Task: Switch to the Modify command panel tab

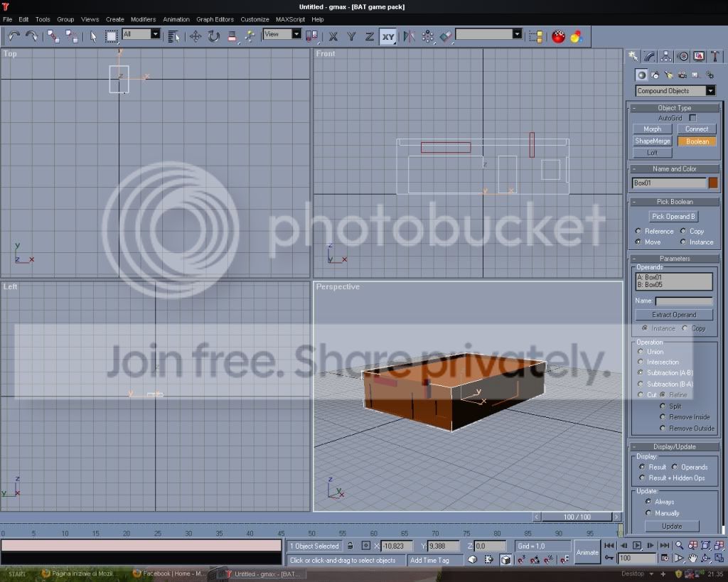Action: [650, 57]
